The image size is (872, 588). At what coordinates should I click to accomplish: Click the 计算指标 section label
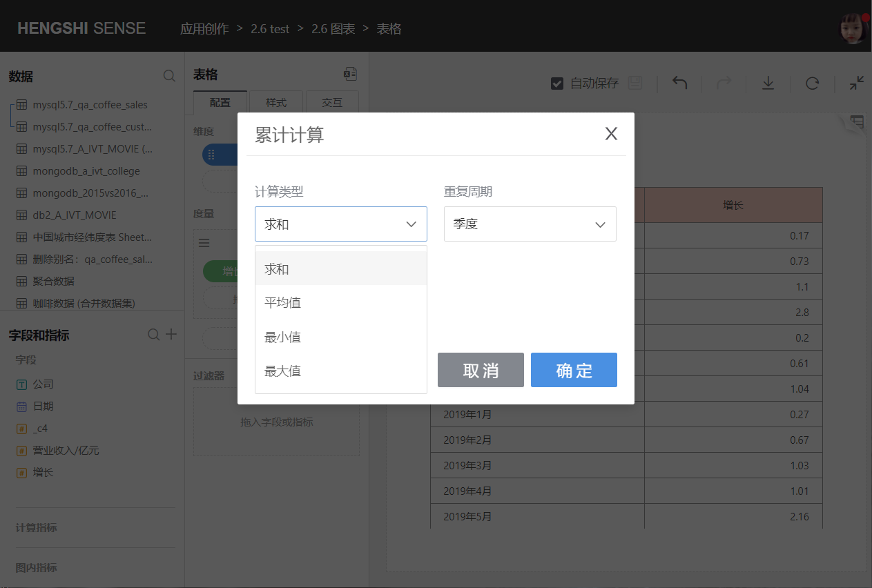37,528
